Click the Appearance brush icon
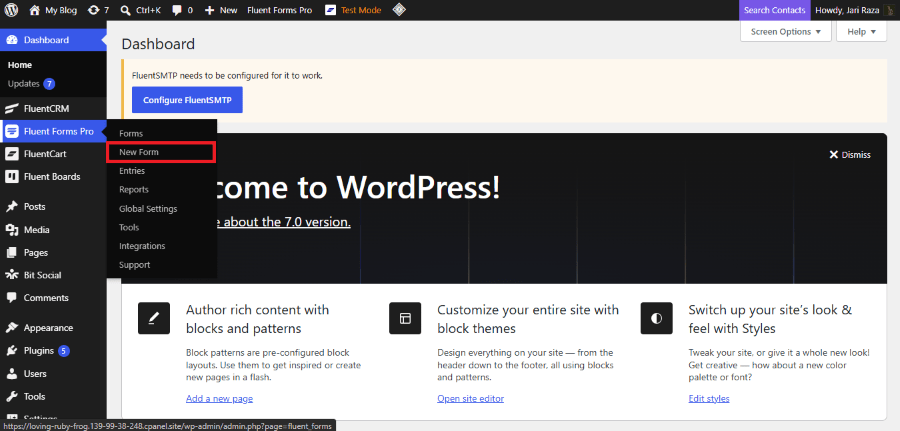 (x=12, y=328)
